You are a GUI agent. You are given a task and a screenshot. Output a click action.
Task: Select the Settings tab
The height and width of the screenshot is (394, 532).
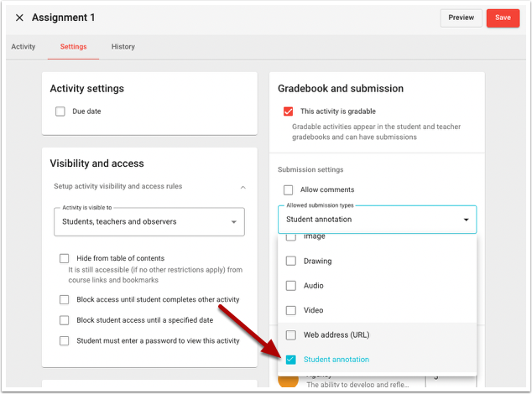pyautogui.click(x=73, y=47)
